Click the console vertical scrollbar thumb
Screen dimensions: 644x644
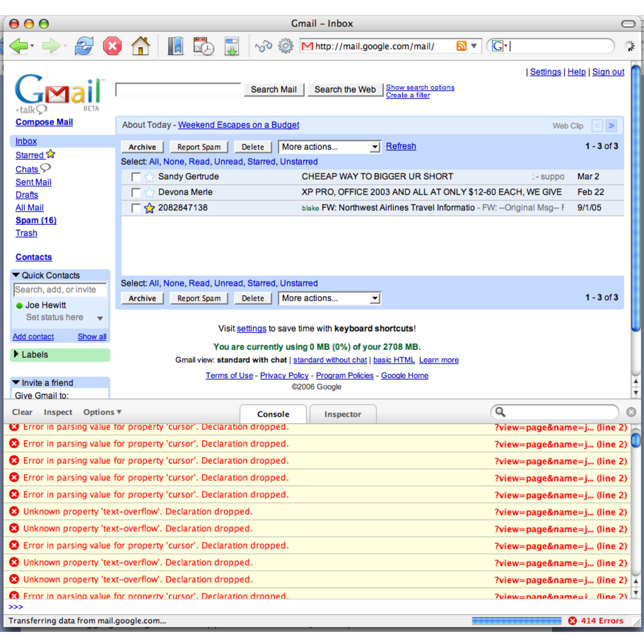pyautogui.click(x=636, y=440)
